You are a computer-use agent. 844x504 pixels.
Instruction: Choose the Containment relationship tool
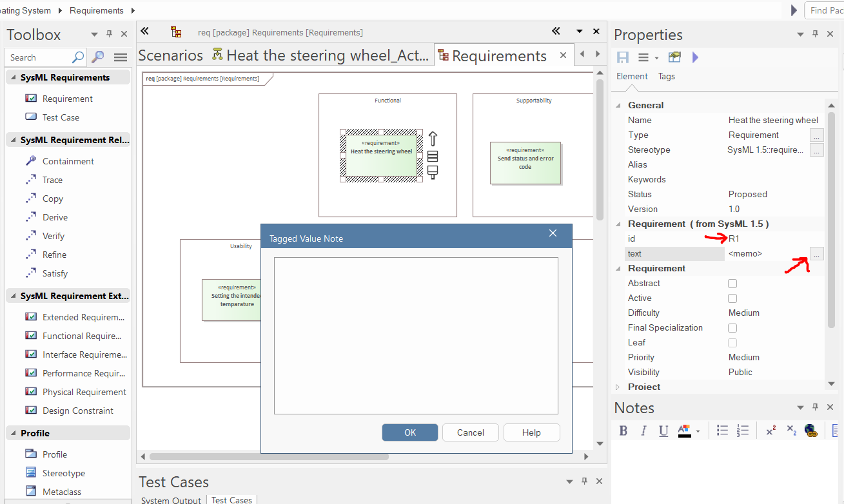(x=68, y=161)
